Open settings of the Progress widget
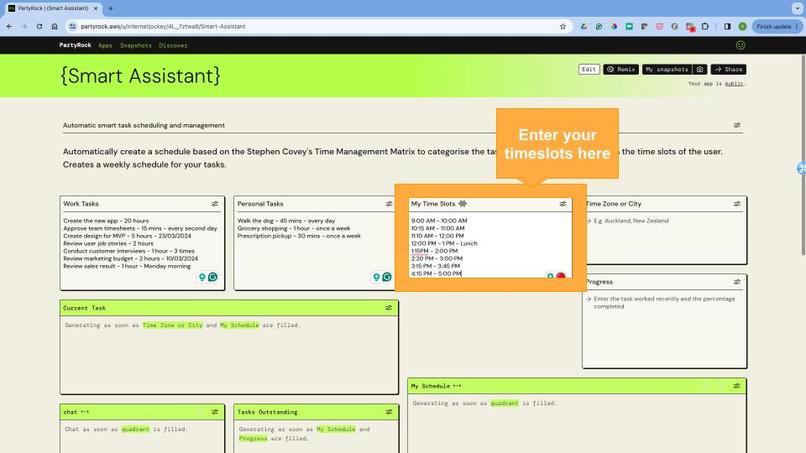 point(737,282)
